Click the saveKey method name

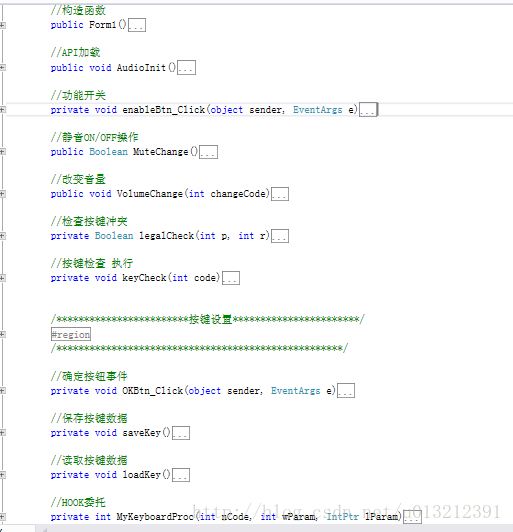141,433
